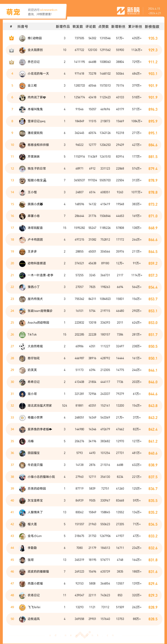This screenshot has width=167, height=644.
Task: Click the 点赞数 column header
Action: (x=104, y=26)
